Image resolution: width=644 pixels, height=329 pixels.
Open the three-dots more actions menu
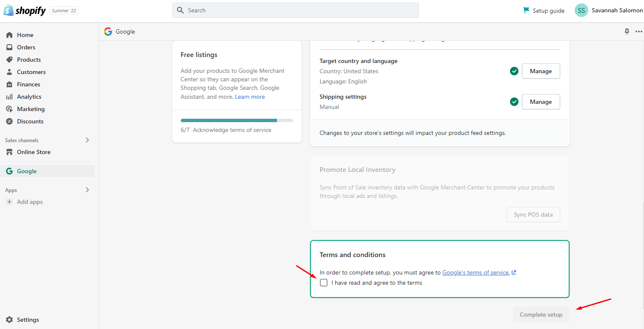[x=639, y=31]
